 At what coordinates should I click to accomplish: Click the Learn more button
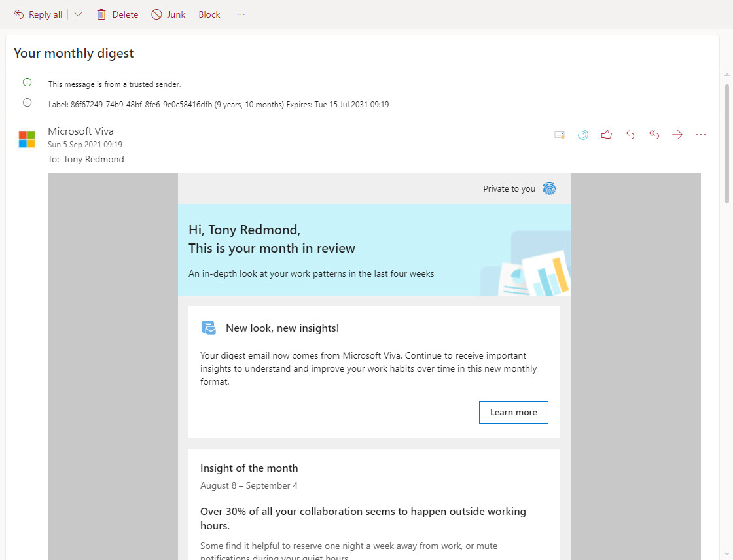point(513,412)
